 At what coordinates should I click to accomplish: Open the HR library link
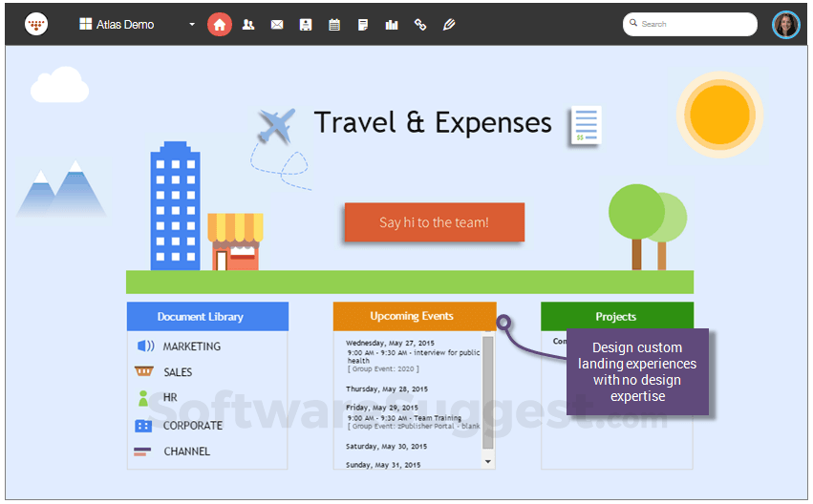click(170, 397)
